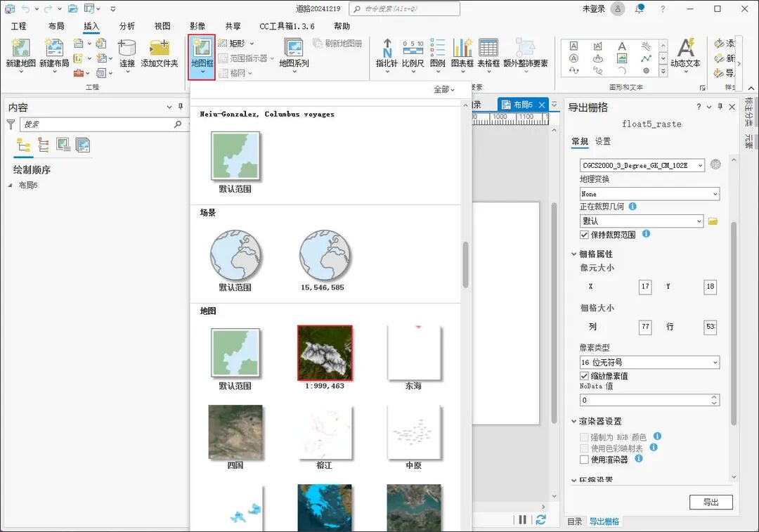Click the refresh icon at the layout bottom
This screenshot has width=759, height=532.
(x=541, y=519)
